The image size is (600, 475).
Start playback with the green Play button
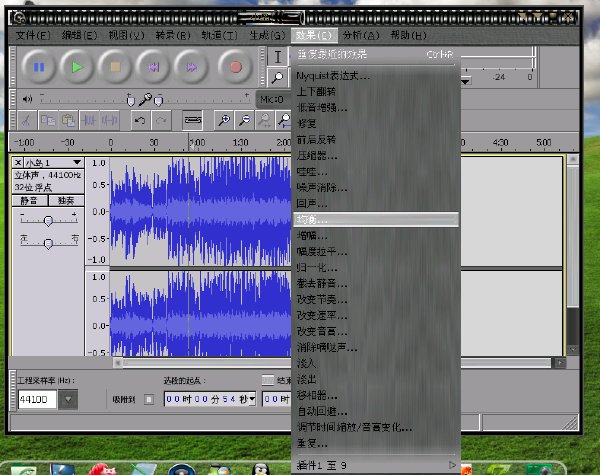(x=77, y=67)
